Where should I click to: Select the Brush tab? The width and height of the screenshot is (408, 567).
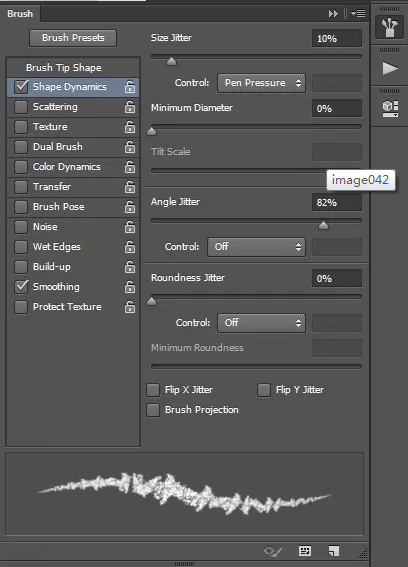20,14
